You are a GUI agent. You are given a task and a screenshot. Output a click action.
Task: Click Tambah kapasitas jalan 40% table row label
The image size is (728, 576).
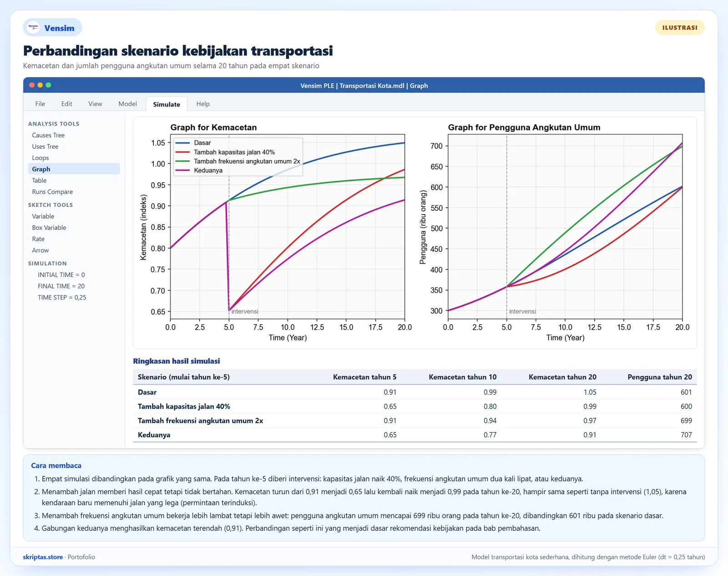184,406
